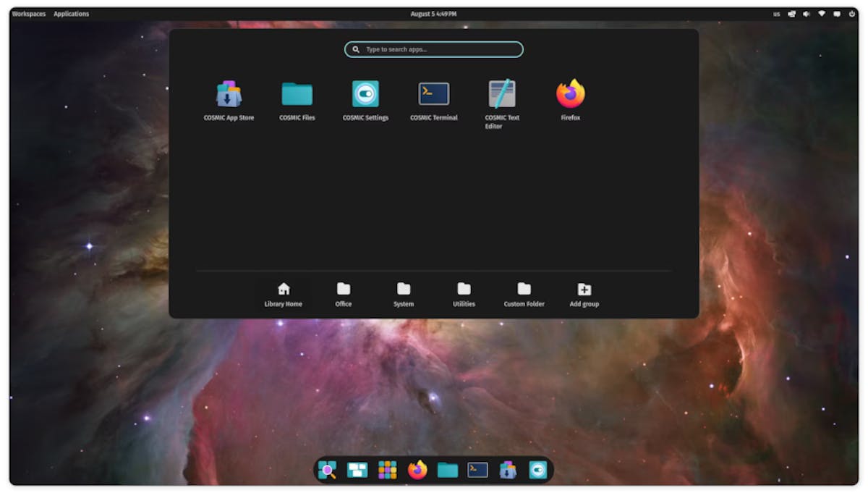Open the August 5 date and time applet
This screenshot has height=493, width=868.
[x=433, y=14]
